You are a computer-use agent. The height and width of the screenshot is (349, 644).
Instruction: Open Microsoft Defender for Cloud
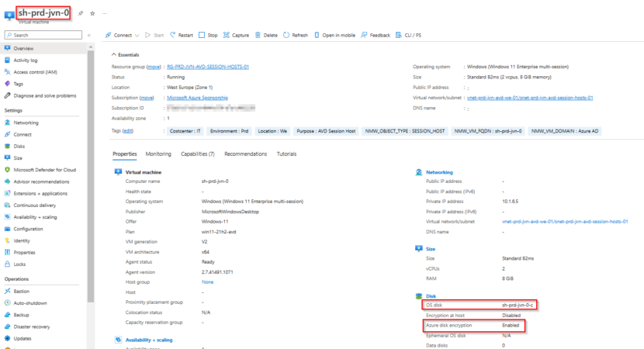44,169
